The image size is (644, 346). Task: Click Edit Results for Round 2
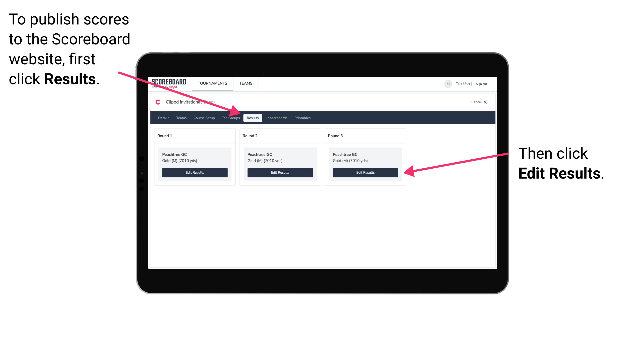click(280, 173)
